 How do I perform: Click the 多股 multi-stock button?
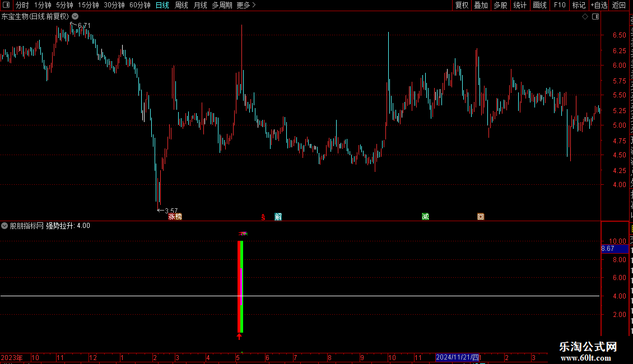click(500, 5)
